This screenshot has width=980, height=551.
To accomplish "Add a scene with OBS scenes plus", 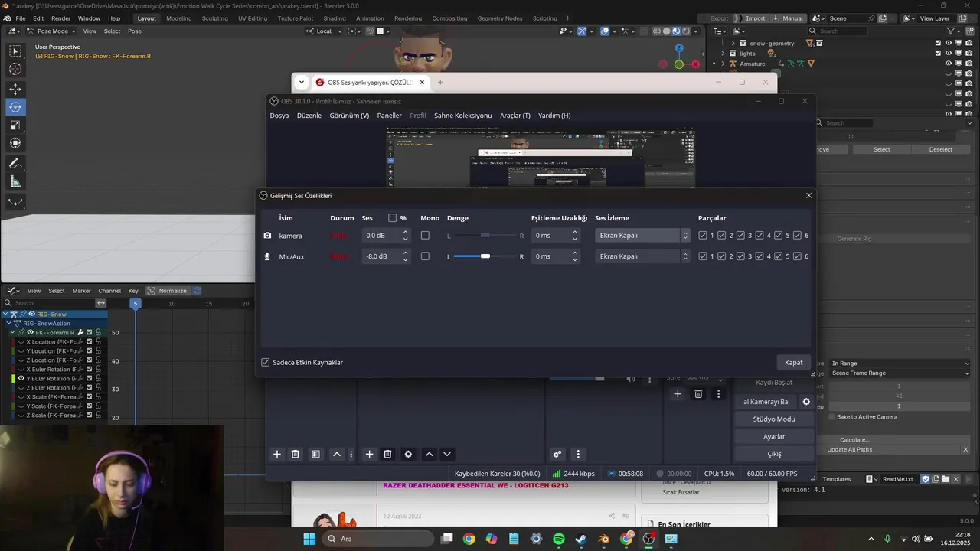I will click(x=277, y=454).
